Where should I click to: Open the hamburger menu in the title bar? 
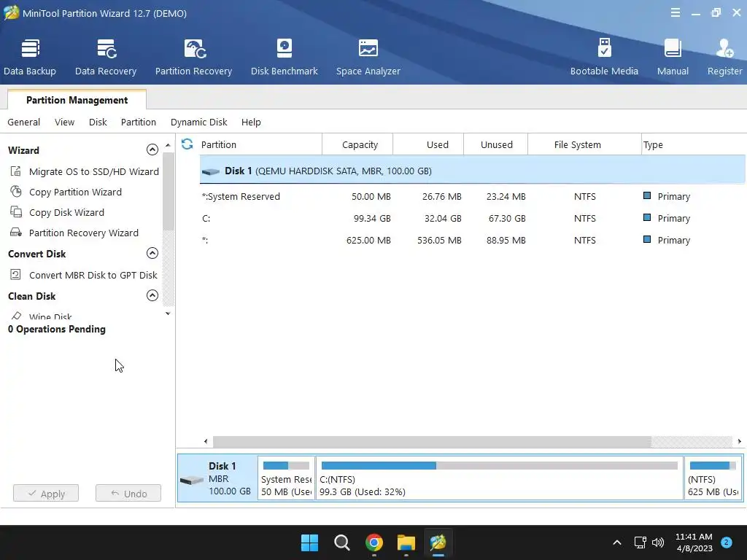pyautogui.click(x=675, y=13)
